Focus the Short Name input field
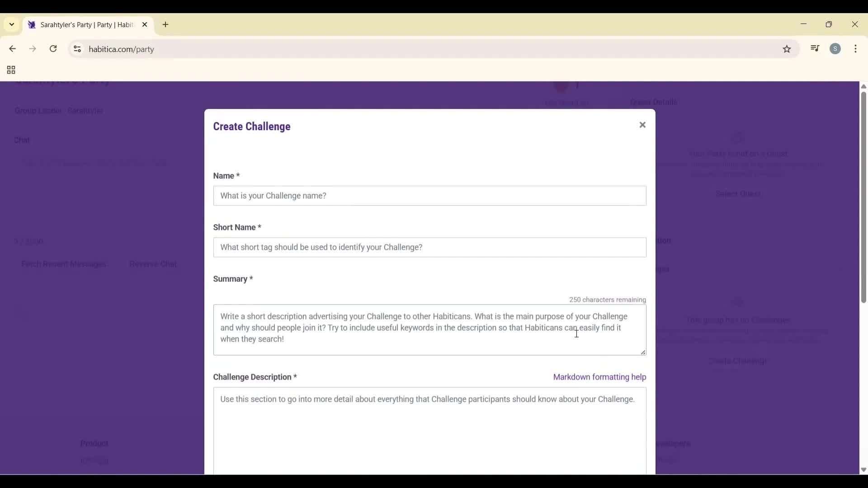868x488 pixels. coord(429,247)
